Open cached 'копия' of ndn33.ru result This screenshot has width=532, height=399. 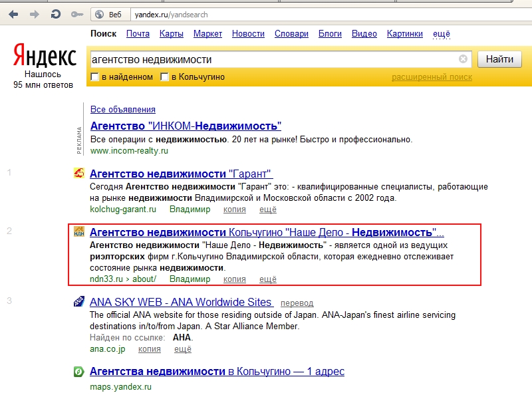pos(235,279)
